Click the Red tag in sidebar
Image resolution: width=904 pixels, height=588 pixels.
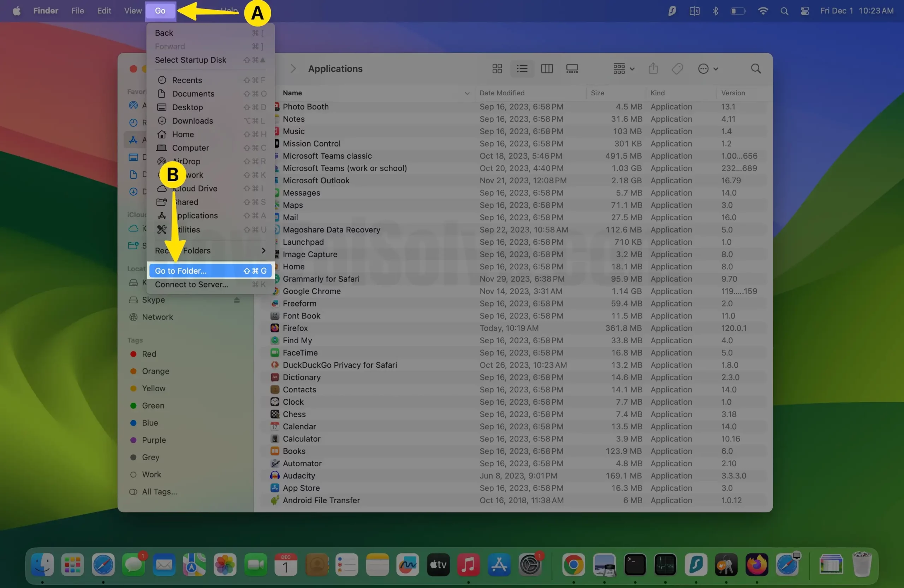(149, 354)
